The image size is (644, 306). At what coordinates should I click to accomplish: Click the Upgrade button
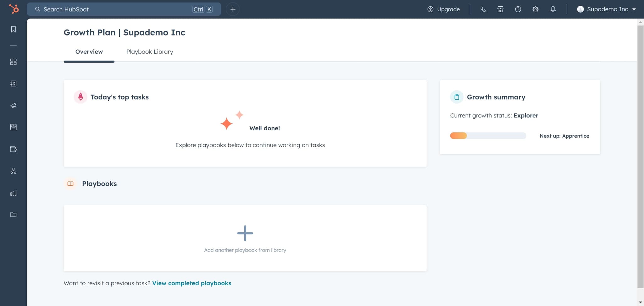coord(444,9)
